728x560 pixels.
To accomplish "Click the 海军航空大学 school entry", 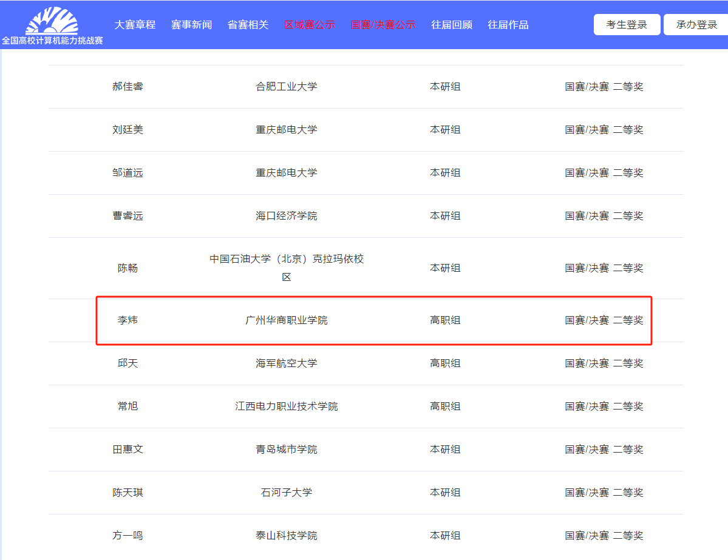I will (x=286, y=363).
